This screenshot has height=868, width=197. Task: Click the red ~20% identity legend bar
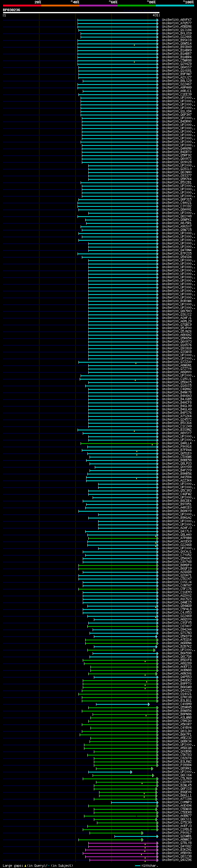(22, 6)
